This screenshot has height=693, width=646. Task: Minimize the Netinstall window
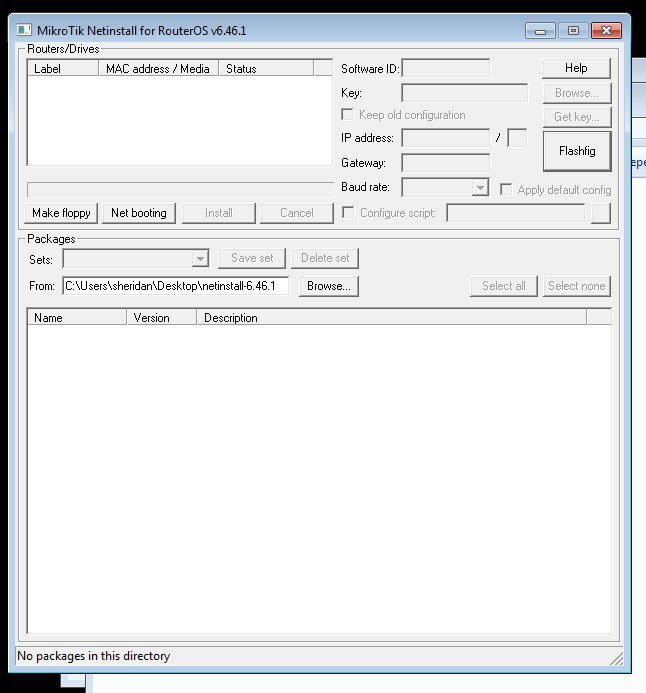tap(540, 31)
